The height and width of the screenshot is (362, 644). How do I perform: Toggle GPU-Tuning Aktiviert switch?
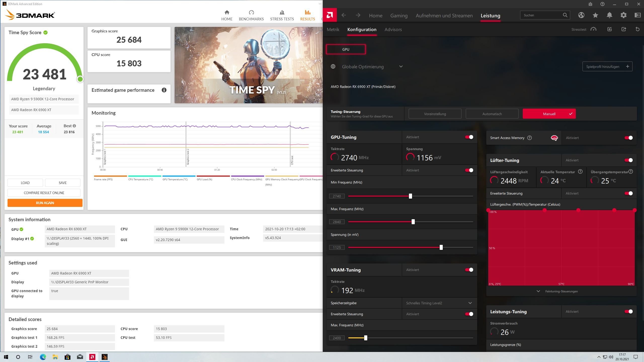[x=469, y=137]
